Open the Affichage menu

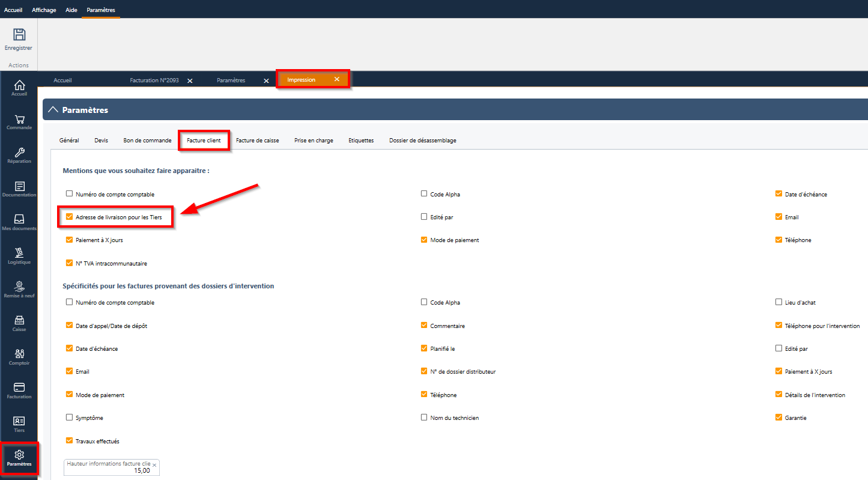[45, 10]
